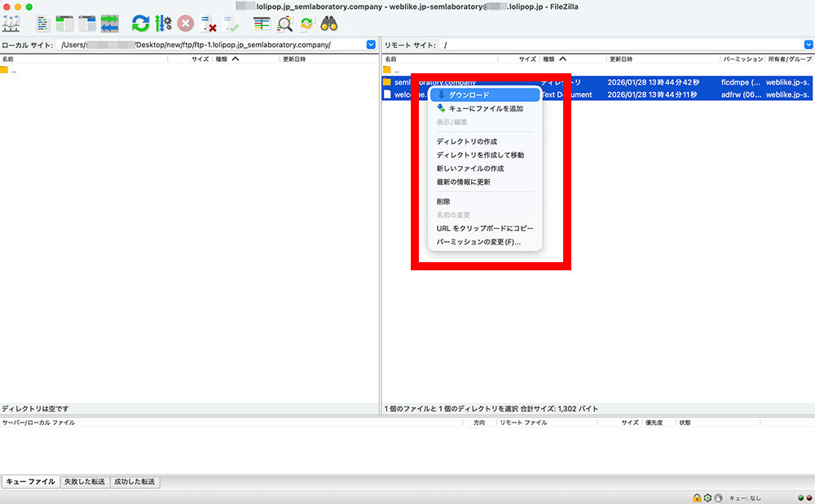Toggle the message log display

click(x=42, y=24)
